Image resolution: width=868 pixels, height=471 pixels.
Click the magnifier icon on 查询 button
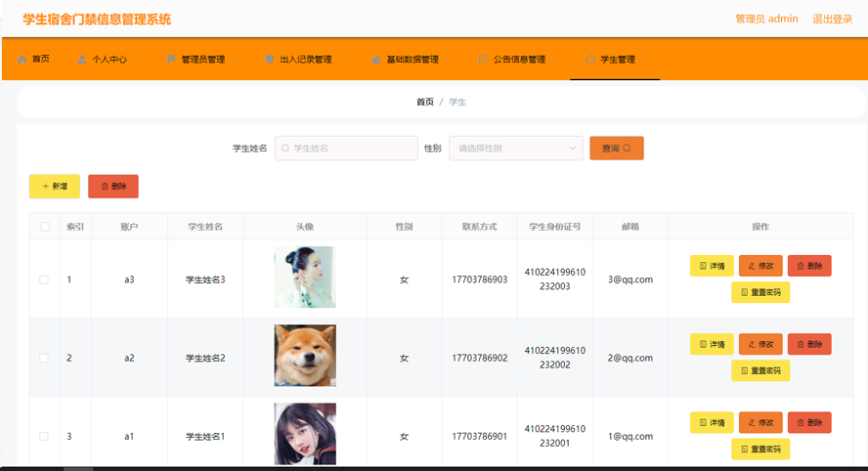pyautogui.click(x=628, y=149)
